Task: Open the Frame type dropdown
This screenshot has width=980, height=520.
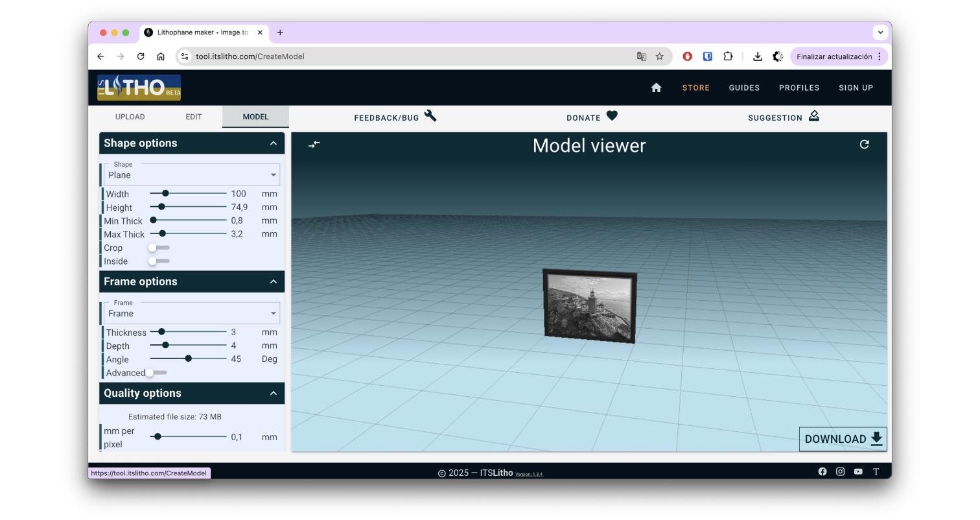Action: 192,313
